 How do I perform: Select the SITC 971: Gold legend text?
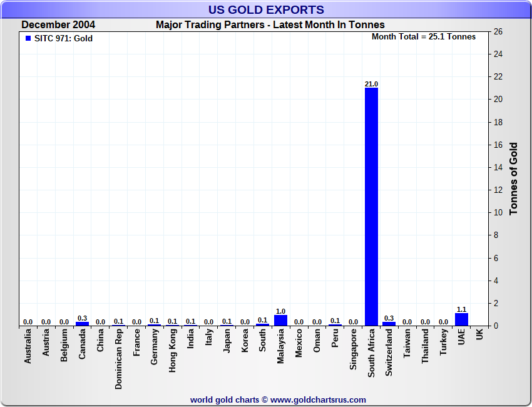[x=63, y=39]
